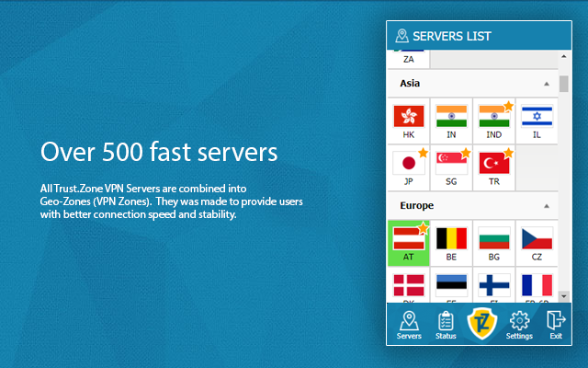588x368 pixels.
Task: Open the Settings tab
Action: coord(519,325)
